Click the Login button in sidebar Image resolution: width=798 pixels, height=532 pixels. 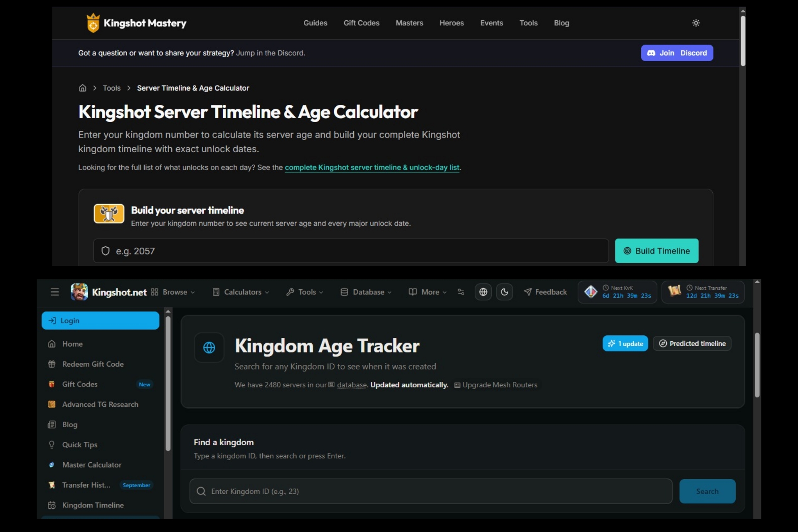tap(100, 320)
